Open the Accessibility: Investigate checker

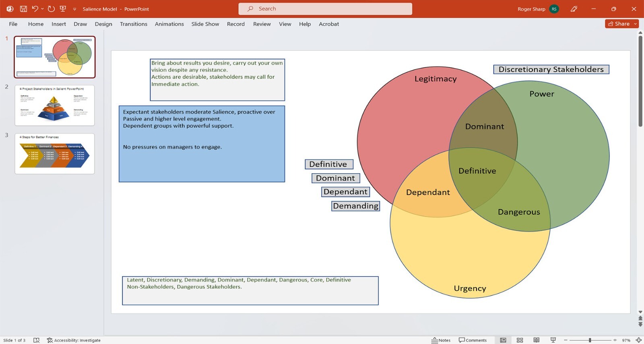click(74, 340)
